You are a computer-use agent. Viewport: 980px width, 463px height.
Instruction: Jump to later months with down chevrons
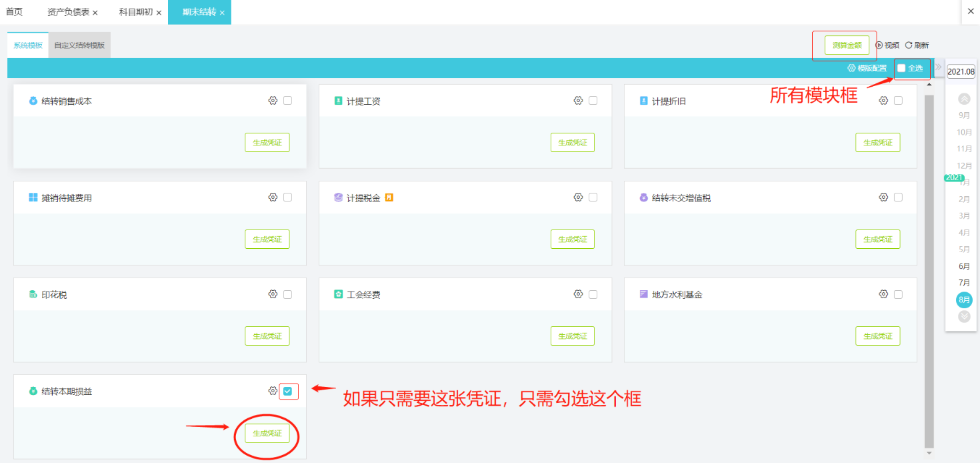point(964,316)
